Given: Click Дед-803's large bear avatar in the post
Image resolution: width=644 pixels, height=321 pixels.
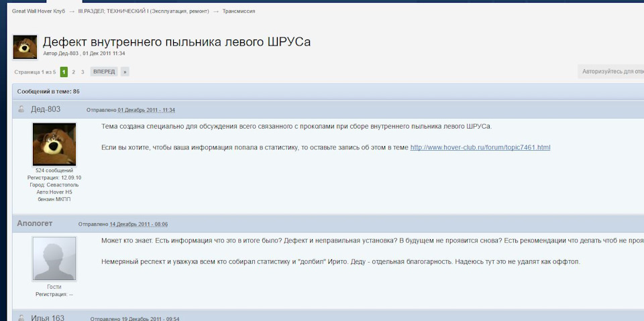Looking at the screenshot, I should tap(54, 144).
